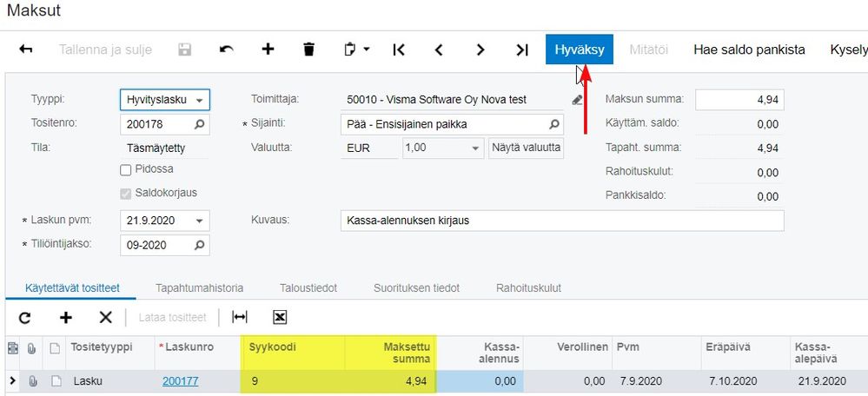Open the Taloustiedot tab
Image resolution: width=868 pixels, height=396 pixels.
point(308,287)
